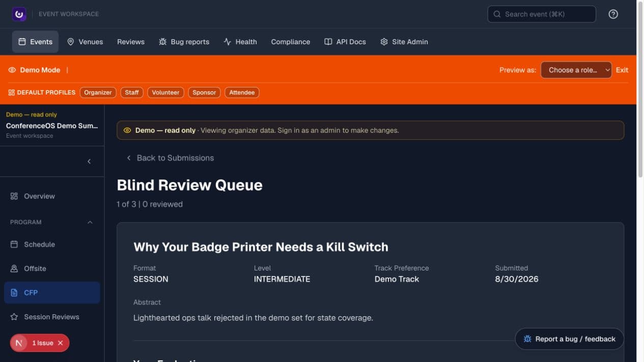This screenshot has height=362, width=644.
Task: Open Session Reviews in the sidebar
Action: [52, 317]
